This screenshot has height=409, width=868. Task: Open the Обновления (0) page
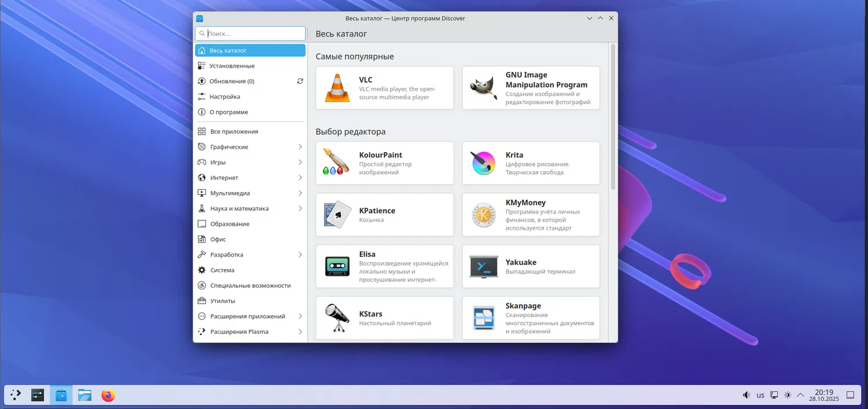pyautogui.click(x=250, y=82)
